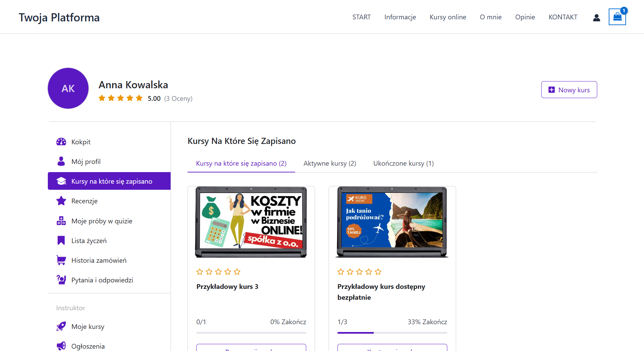Switch to Ukończone kursy tab
Screen dimensions: 644x351
tap(403, 163)
